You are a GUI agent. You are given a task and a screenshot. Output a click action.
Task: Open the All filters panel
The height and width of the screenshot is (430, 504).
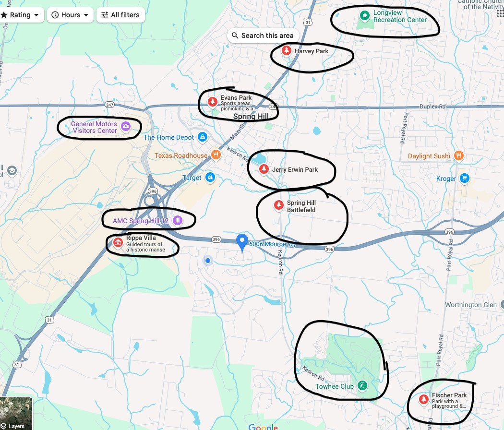(x=120, y=15)
